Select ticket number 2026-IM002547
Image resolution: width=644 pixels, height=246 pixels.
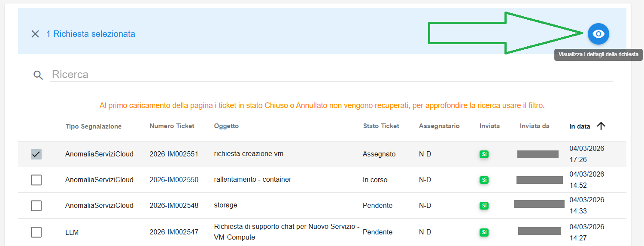[174, 232]
